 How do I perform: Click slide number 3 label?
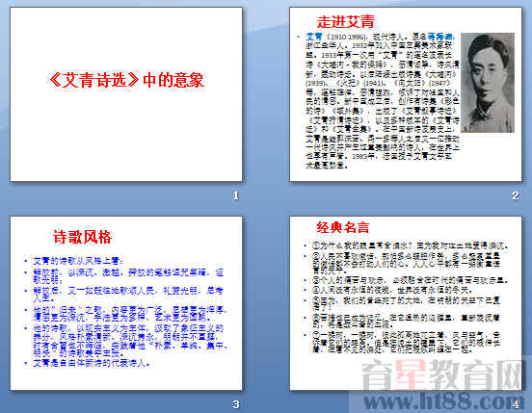pyautogui.click(x=236, y=404)
